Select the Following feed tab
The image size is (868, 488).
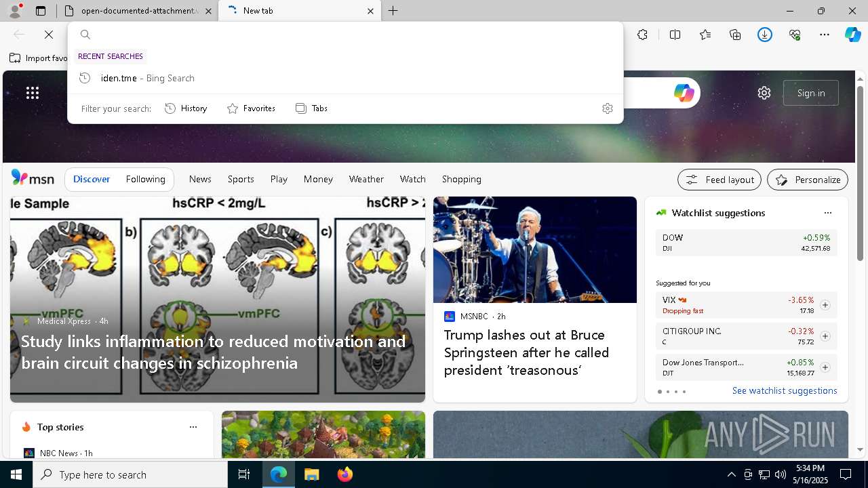click(x=145, y=179)
